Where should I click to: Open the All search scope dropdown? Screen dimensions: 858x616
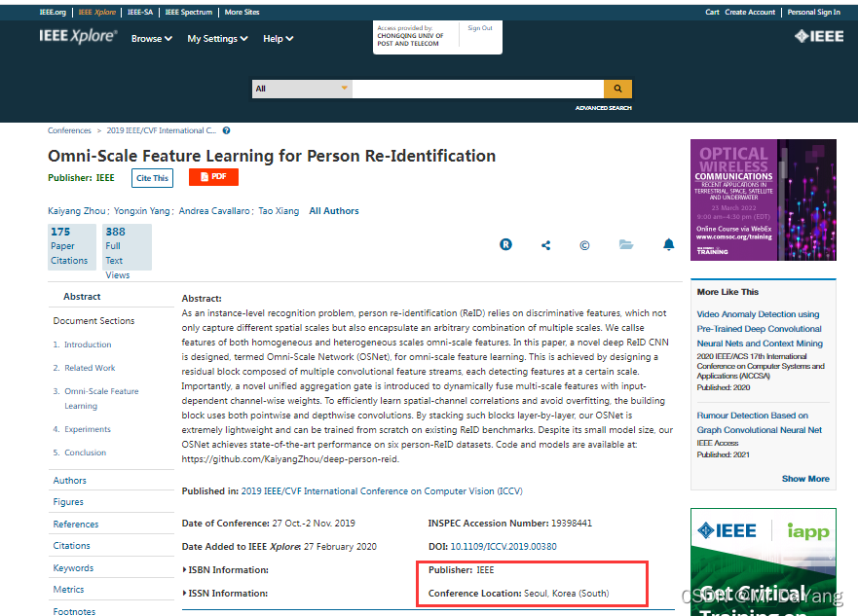[x=302, y=89]
